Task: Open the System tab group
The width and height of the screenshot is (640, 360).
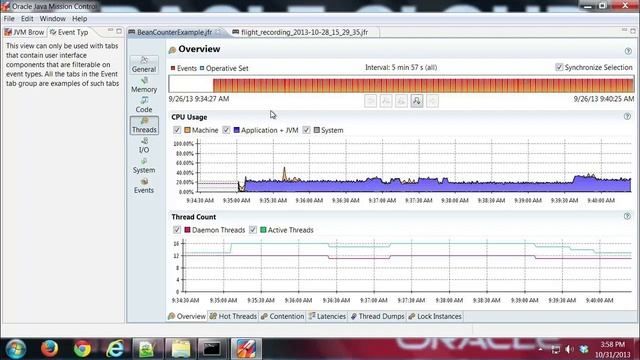Action: point(144,166)
